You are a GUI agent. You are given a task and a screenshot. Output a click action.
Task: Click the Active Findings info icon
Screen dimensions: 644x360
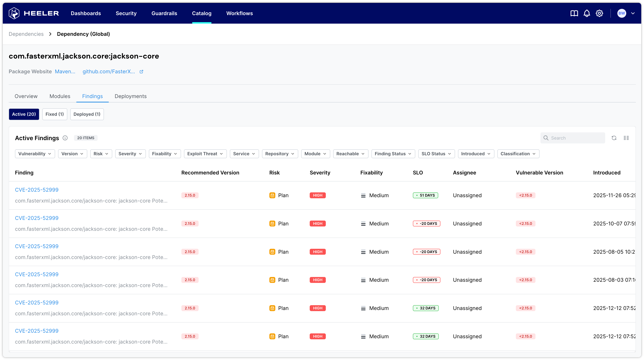click(65, 138)
